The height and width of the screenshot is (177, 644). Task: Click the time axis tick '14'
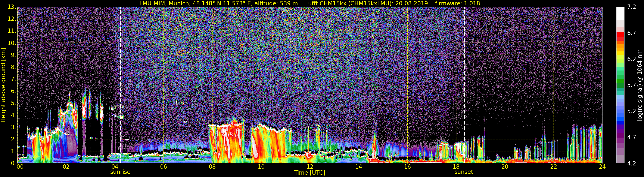[358, 167]
